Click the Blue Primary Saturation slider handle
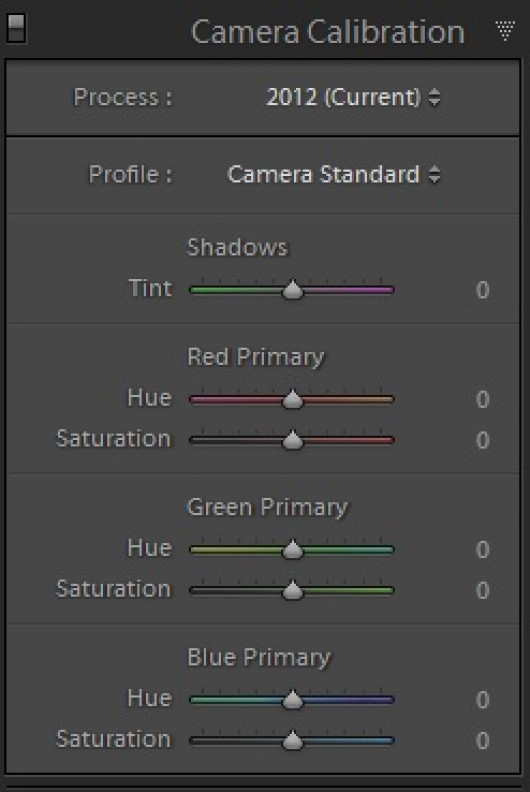The image size is (530, 792). (x=293, y=740)
